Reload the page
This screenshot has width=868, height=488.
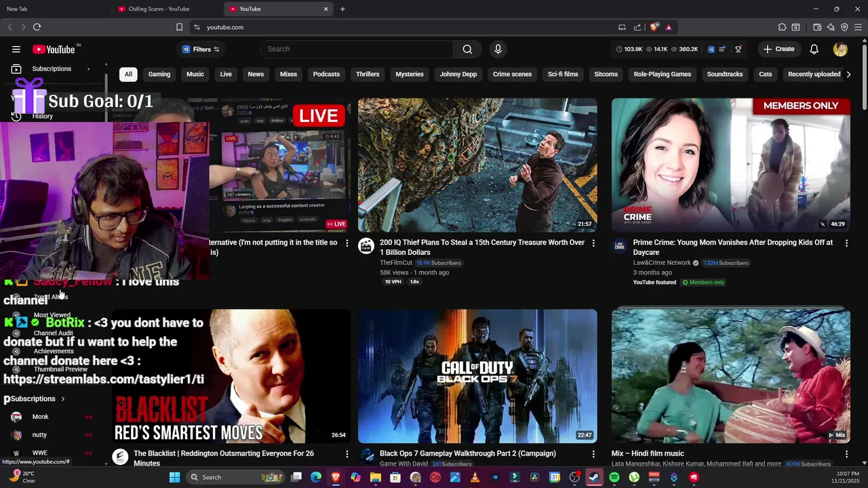point(37,27)
